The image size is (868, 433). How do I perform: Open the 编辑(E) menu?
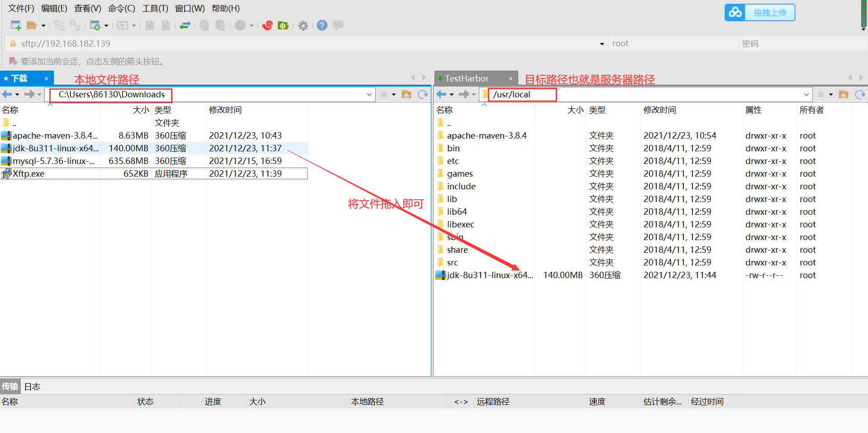(x=54, y=8)
